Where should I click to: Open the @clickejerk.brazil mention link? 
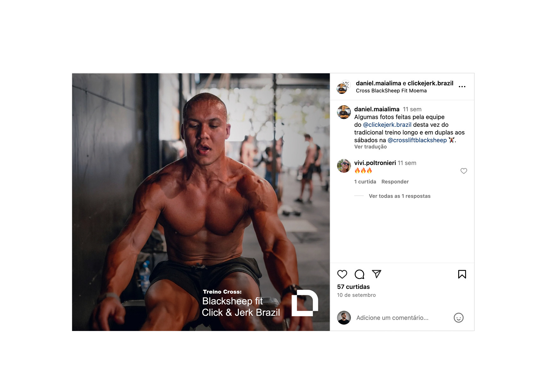tap(387, 125)
